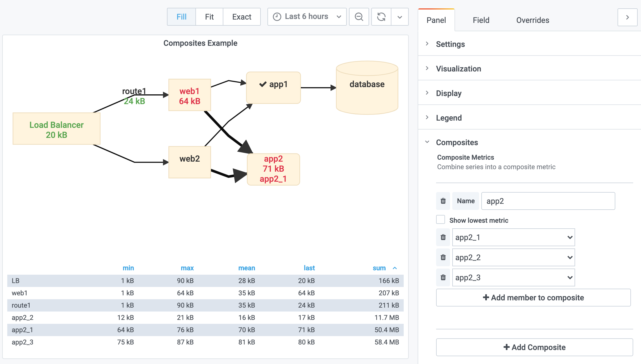The height and width of the screenshot is (364, 641).
Task: Remove app2_3 member via trash icon
Action: pos(443,277)
